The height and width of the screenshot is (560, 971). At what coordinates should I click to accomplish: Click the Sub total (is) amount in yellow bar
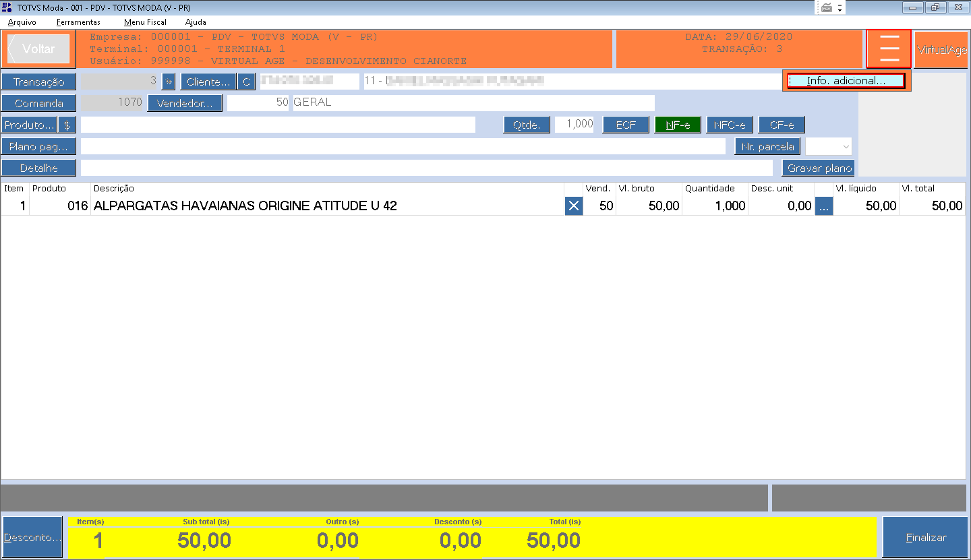point(204,540)
